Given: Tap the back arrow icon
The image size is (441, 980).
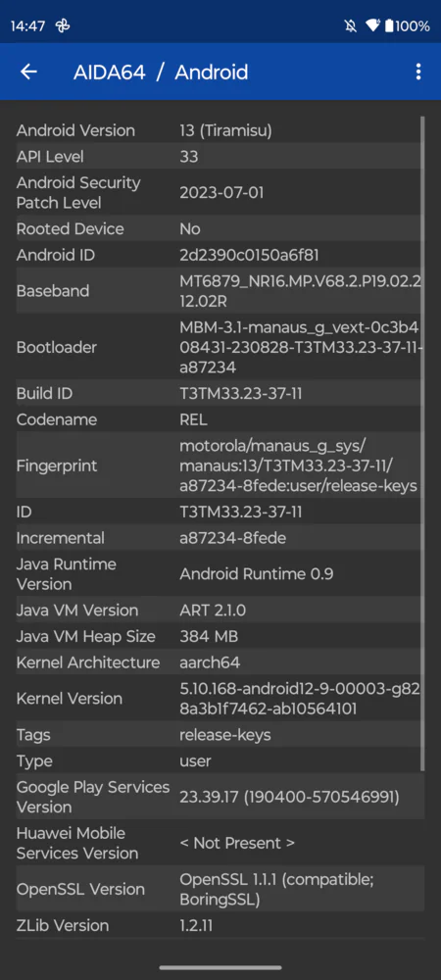Looking at the screenshot, I should [x=28, y=72].
